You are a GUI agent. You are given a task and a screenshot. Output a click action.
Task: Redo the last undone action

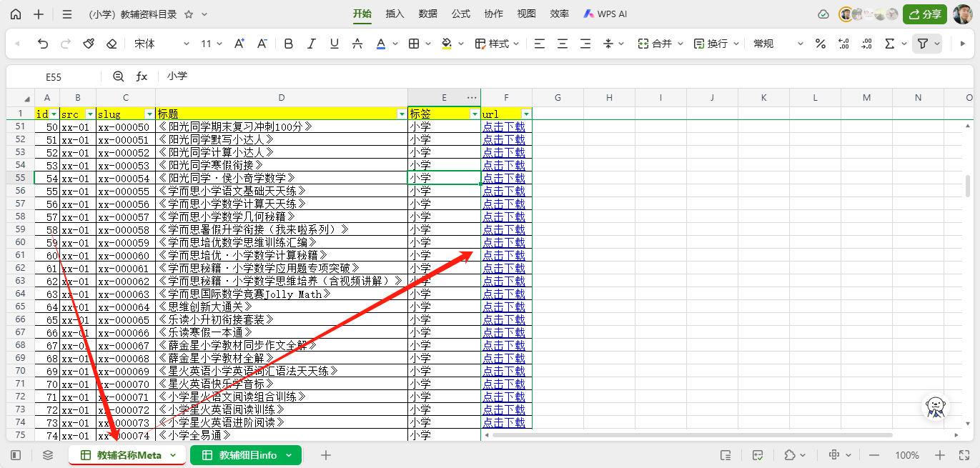tap(66, 44)
